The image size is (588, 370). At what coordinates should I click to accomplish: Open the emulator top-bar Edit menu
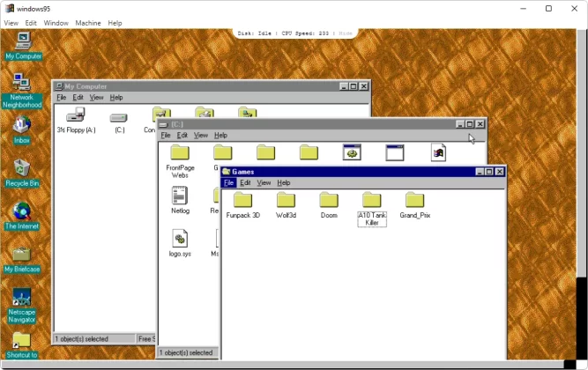tap(31, 23)
